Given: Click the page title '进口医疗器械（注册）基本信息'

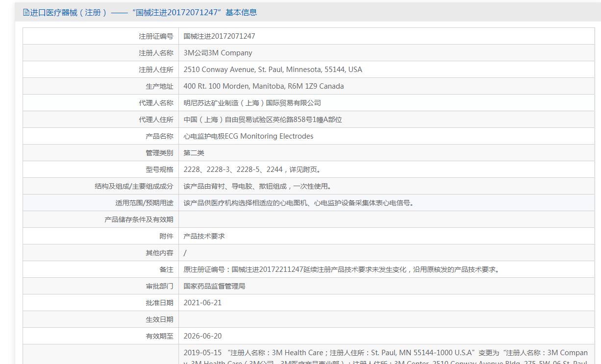Looking at the screenshot, I should click(143, 13).
